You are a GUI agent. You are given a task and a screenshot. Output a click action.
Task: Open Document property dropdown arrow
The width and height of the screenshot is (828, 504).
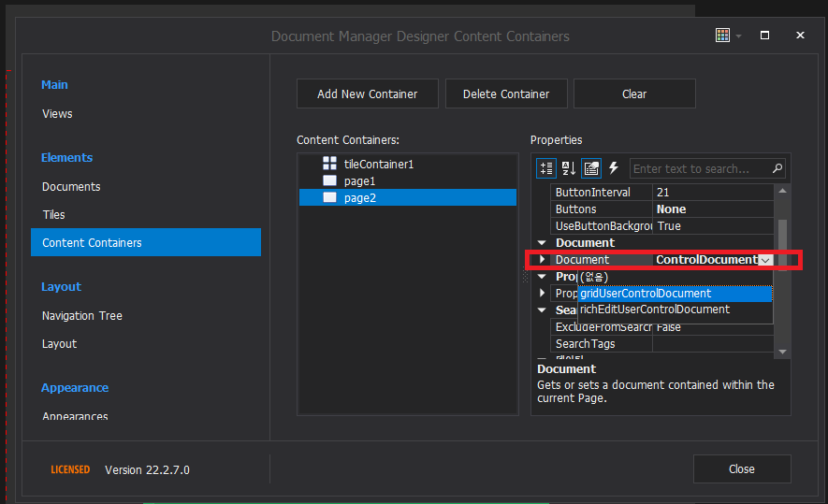pos(765,260)
